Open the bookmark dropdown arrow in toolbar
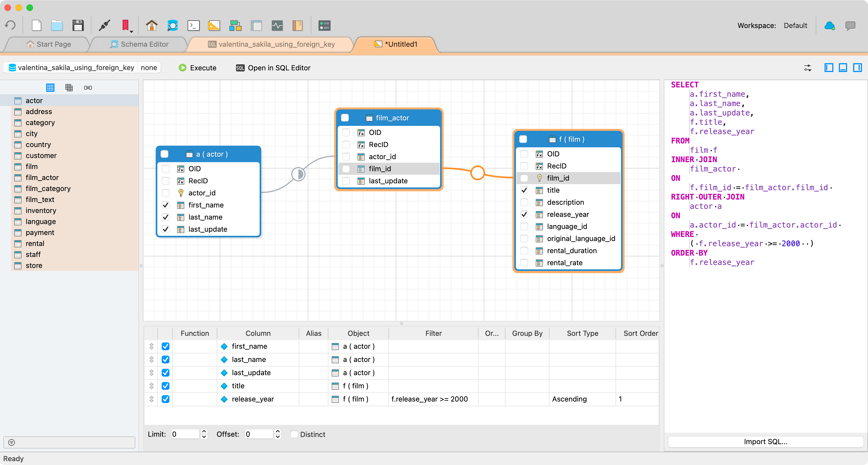868x465 pixels. (x=131, y=32)
